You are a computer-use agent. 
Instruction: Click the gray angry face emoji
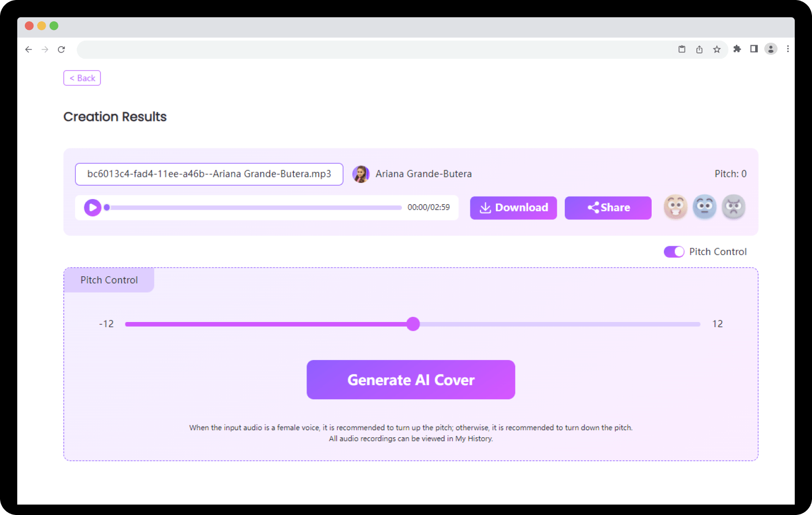tap(733, 207)
